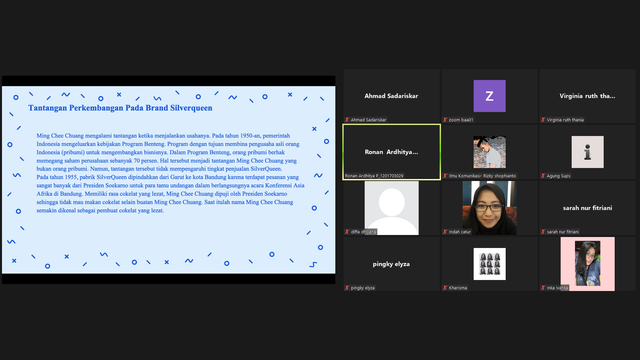640x360 pixels.
Task: Click the 'Kharisma' name label
Action: [x=458, y=288]
